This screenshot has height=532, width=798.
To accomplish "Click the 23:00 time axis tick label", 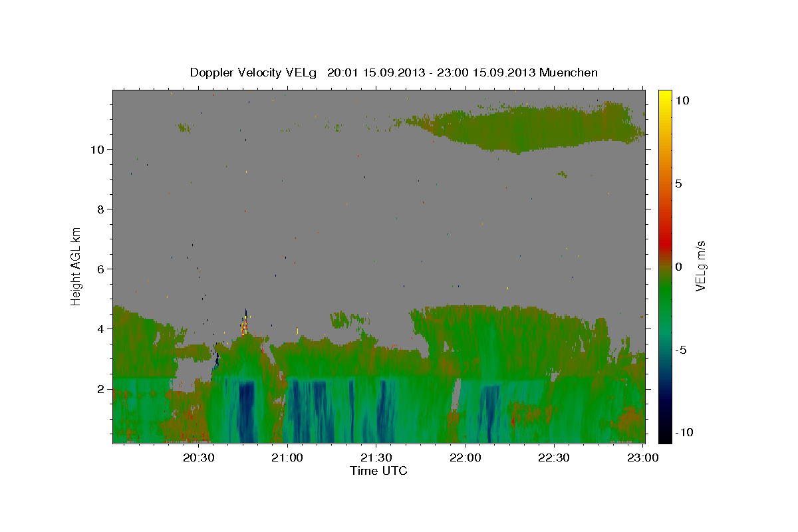I will tap(642, 458).
